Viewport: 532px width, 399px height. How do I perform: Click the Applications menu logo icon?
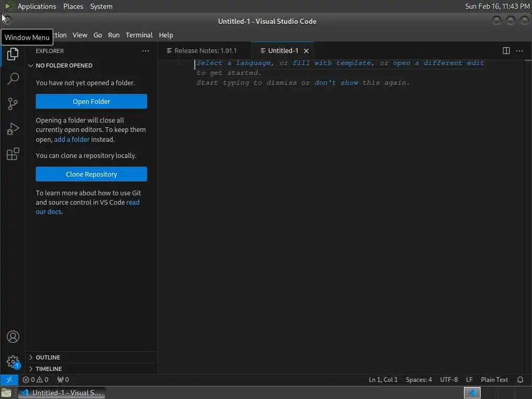point(9,6)
